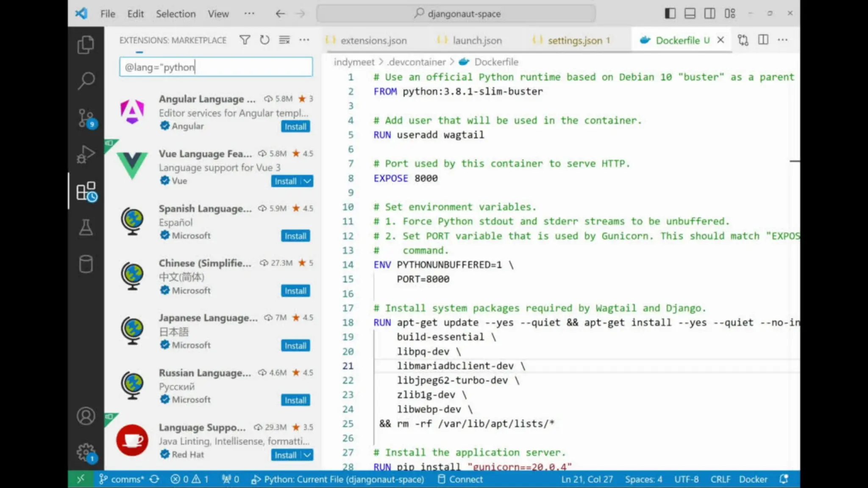Click Connect in the status bar
868x488 pixels.
[x=460, y=479]
